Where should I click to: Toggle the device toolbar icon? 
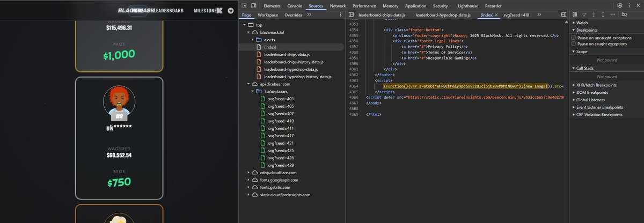[x=255, y=5]
